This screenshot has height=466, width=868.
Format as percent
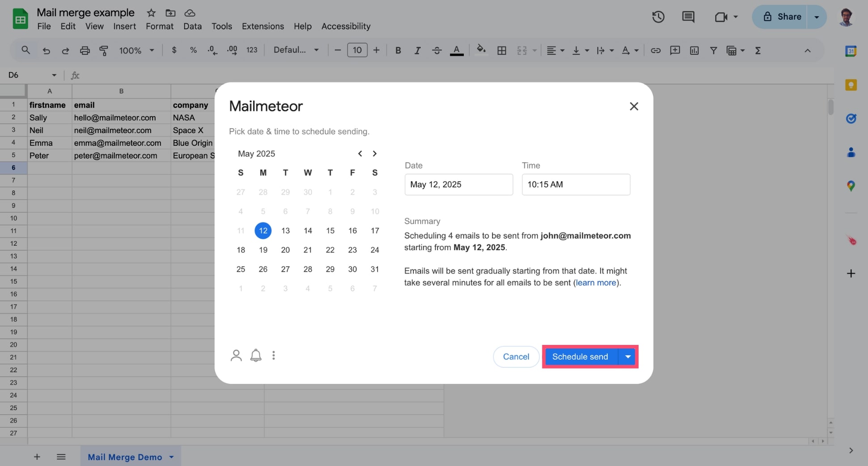pyautogui.click(x=193, y=50)
